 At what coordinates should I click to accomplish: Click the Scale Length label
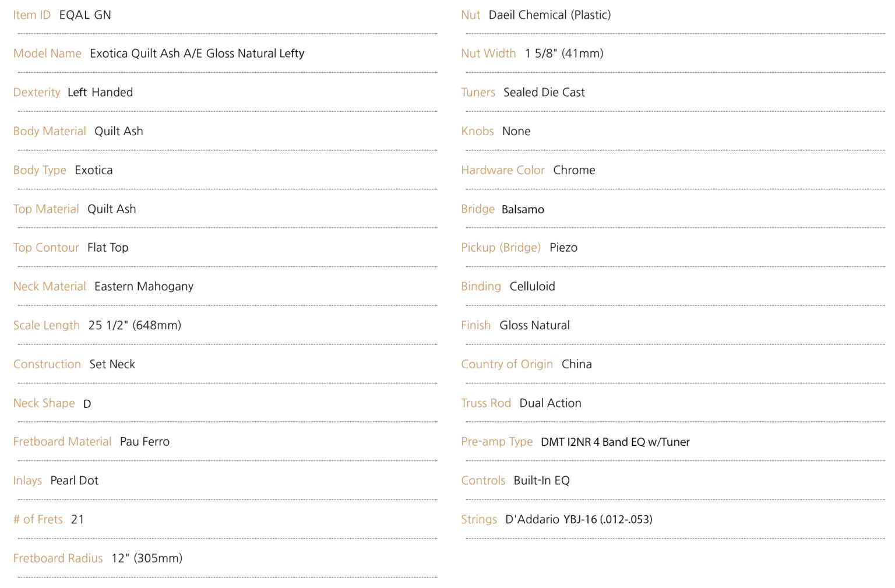(x=47, y=326)
